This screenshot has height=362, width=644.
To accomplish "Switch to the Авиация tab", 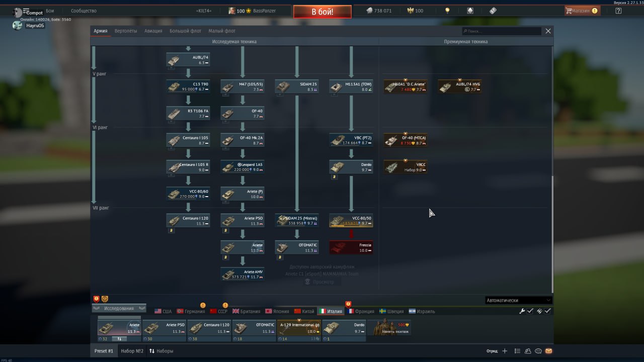I will pyautogui.click(x=153, y=31).
